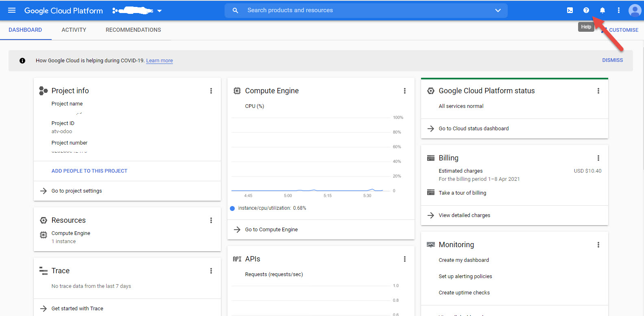Screen dimensions: 644x316
Task: Dismiss the COVID-19 banner
Action: click(612, 60)
